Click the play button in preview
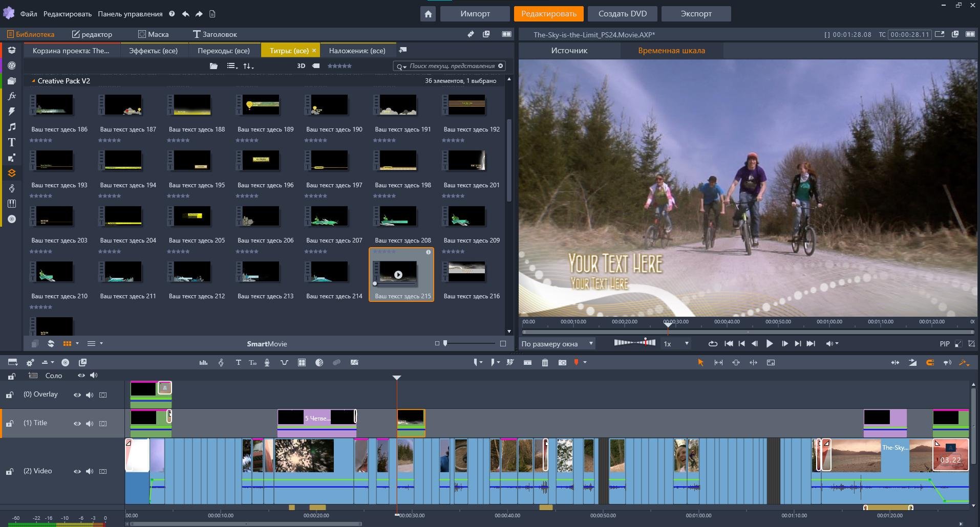The height and width of the screenshot is (527, 980). click(x=769, y=344)
